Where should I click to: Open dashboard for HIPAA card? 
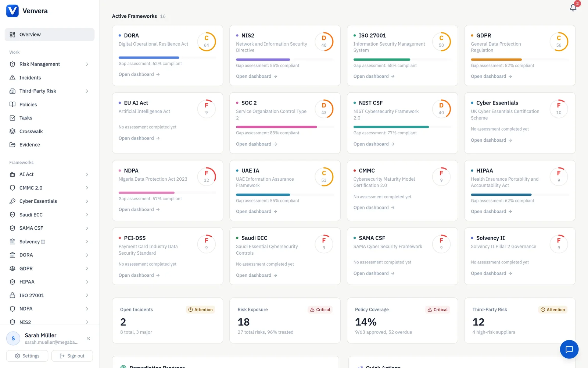pyautogui.click(x=491, y=212)
